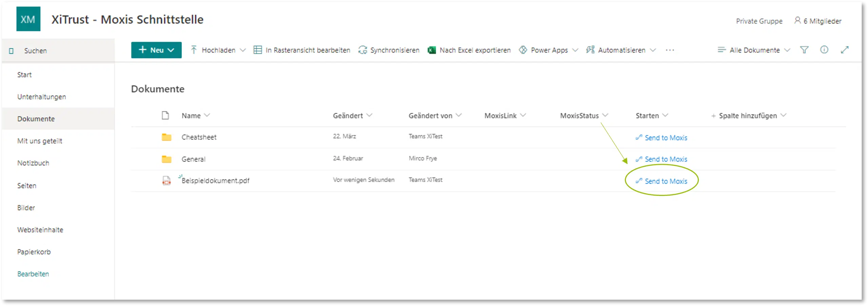Click the Cheatsheet folder icon

166,137
